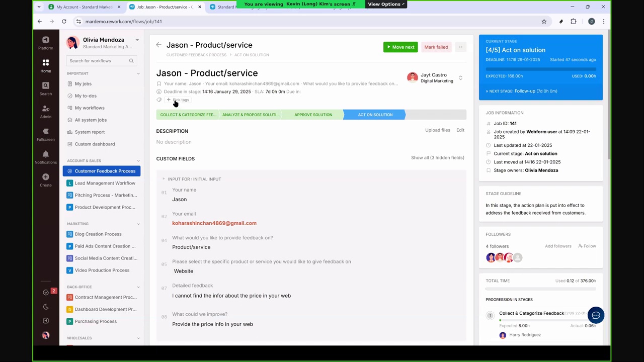Open the assignee selector arrows beside Jayt Castro
This screenshot has width=644, height=362.
pyautogui.click(x=460, y=78)
